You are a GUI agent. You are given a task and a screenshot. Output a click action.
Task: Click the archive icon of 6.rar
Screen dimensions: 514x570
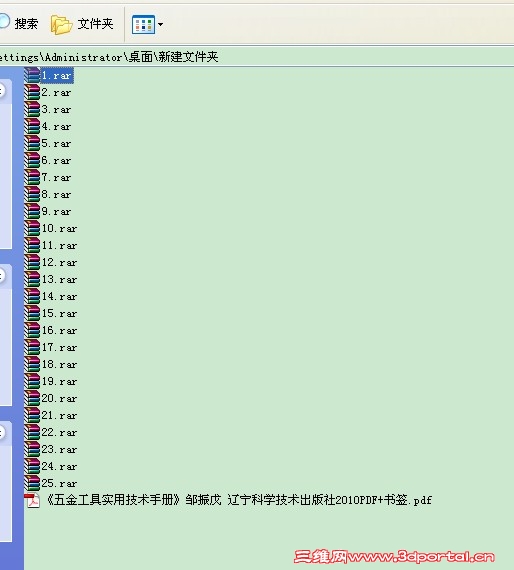point(32,160)
